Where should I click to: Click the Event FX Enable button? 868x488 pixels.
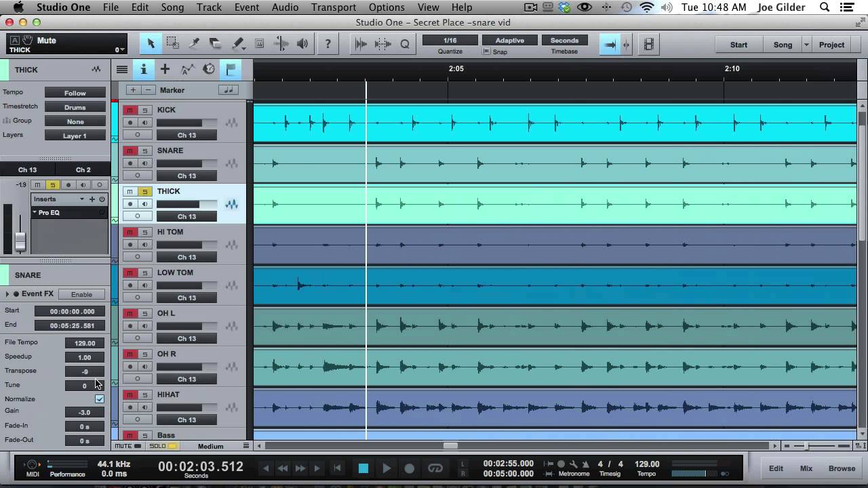click(81, 294)
